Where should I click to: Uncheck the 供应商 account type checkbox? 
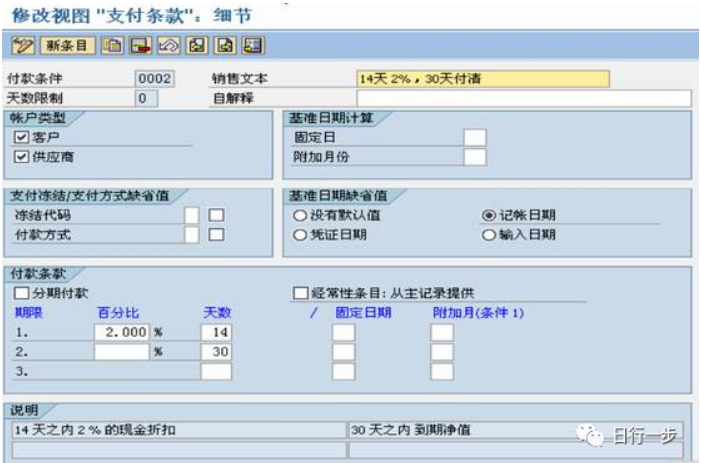pyautogui.click(x=21, y=157)
